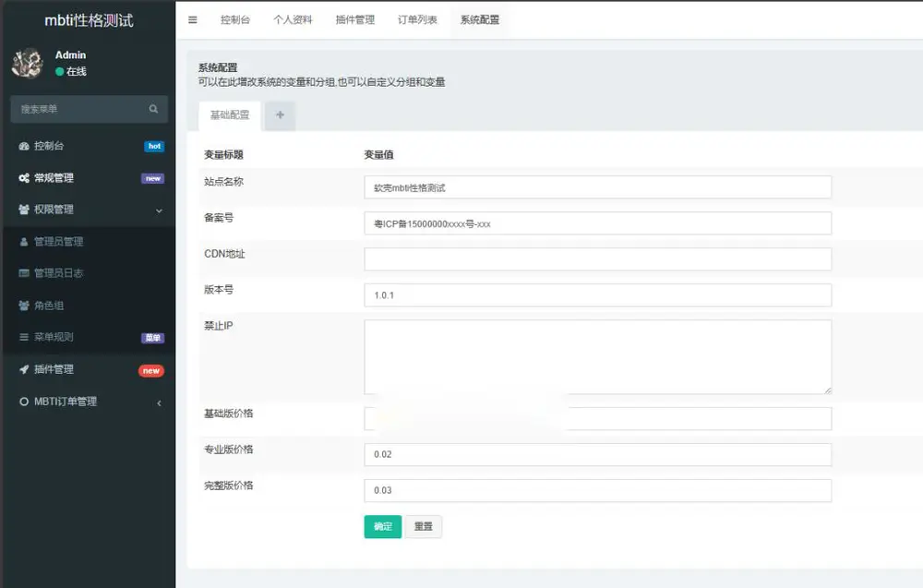Click the hot badge beside 控制台

[x=154, y=146]
